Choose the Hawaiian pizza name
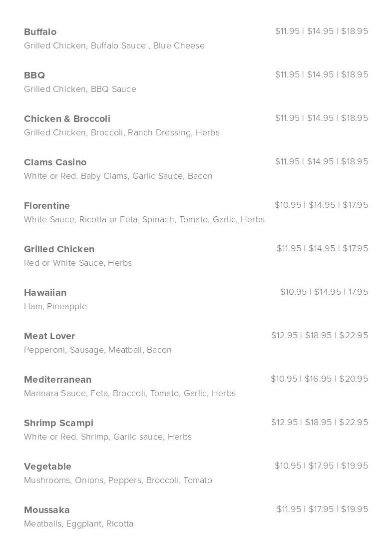The image size is (392, 560). (45, 293)
